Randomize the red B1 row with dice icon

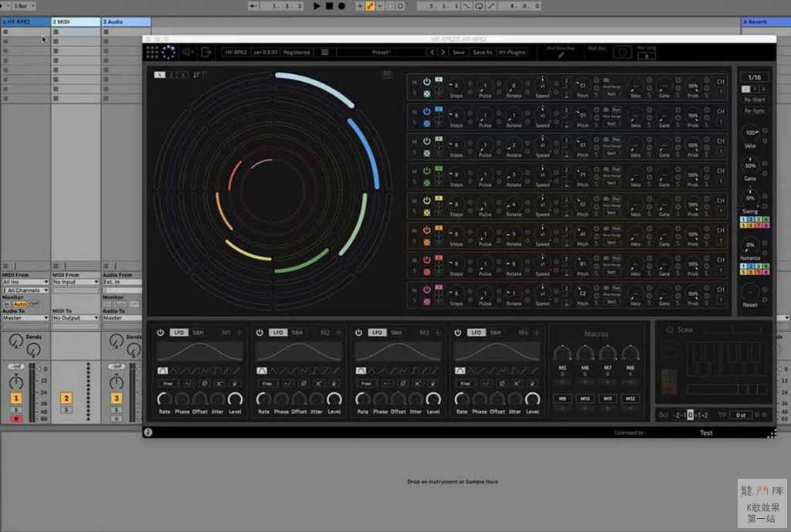point(426,273)
